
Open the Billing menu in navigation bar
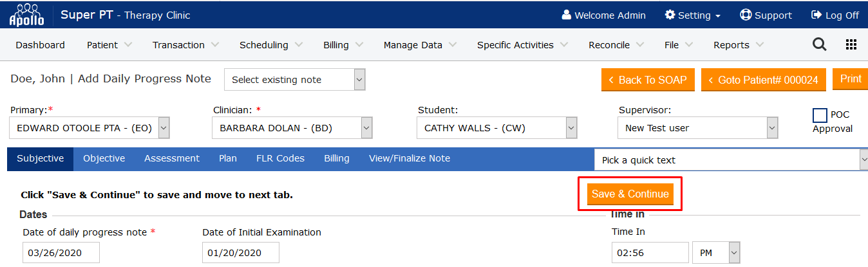tap(343, 45)
